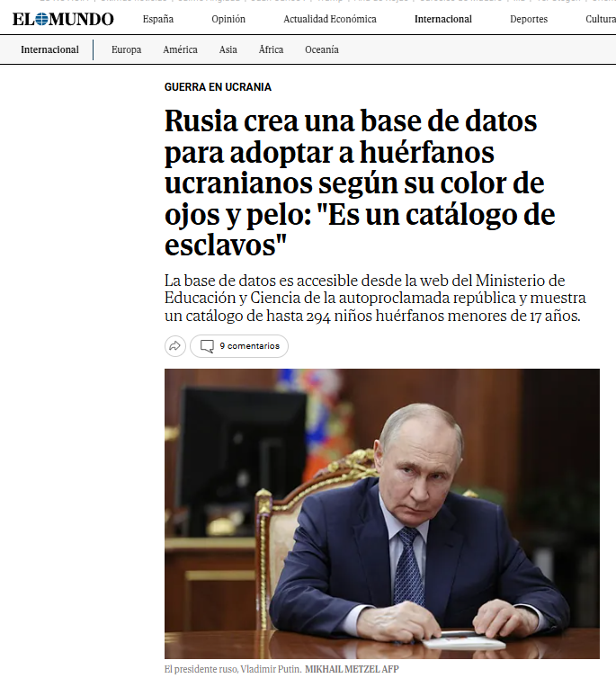
Task: Go to Actualidad Económica
Action: click(x=330, y=19)
